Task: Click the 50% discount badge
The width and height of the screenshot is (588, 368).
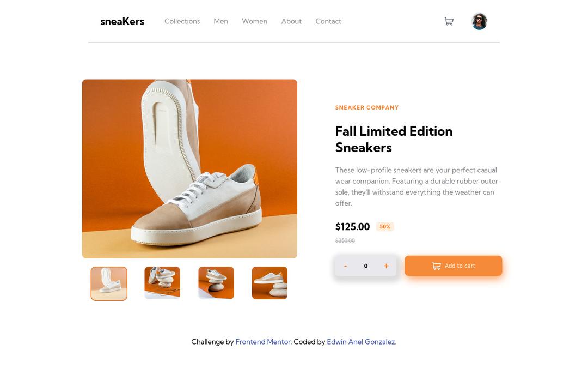Action: click(385, 227)
